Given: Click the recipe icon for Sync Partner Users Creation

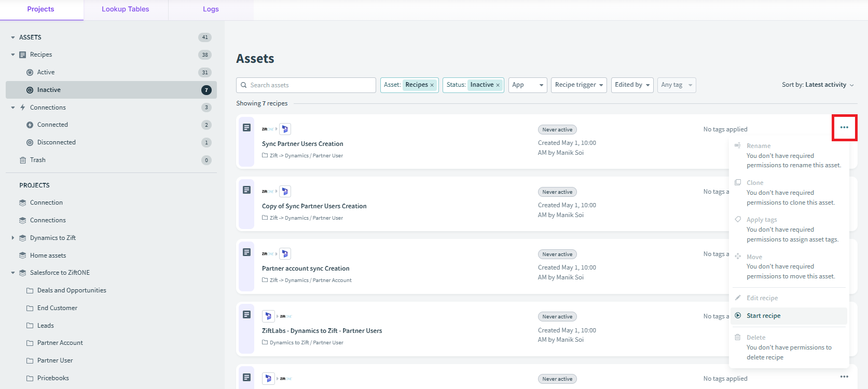Looking at the screenshot, I should pyautogui.click(x=247, y=128).
